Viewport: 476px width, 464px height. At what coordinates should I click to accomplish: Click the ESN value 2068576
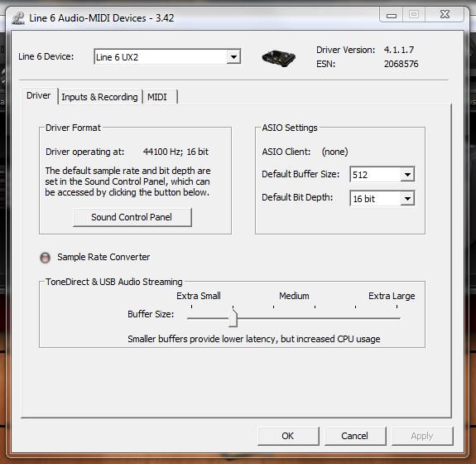(x=401, y=64)
